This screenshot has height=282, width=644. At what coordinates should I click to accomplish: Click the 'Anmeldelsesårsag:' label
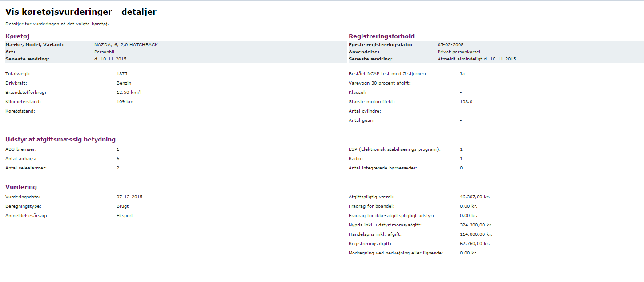(26, 215)
